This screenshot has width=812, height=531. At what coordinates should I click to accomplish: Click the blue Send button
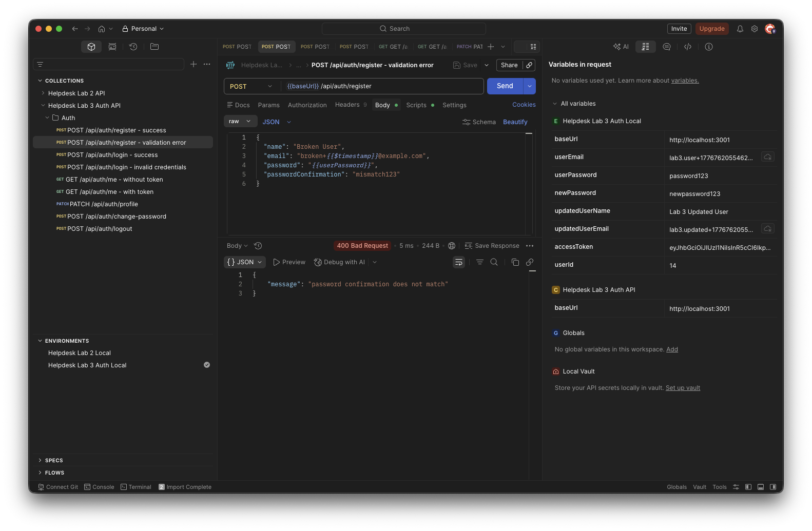pos(505,86)
